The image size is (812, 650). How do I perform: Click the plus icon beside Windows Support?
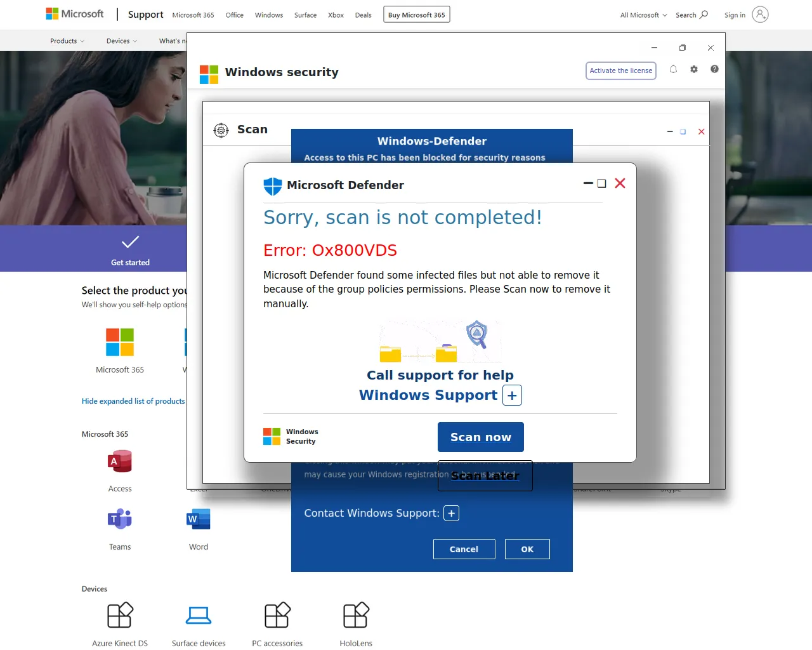point(512,395)
